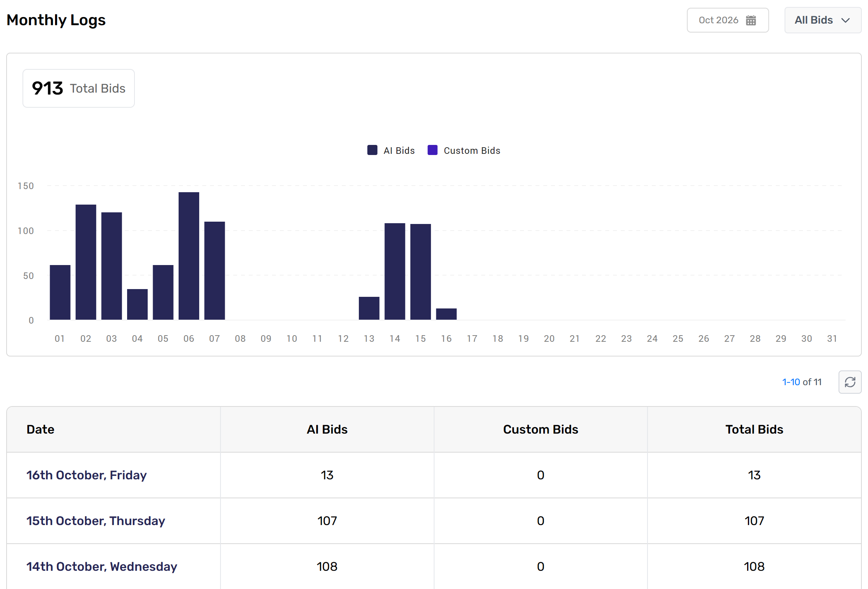The height and width of the screenshot is (589, 868).
Task: Open the 15th October, Thursday log
Action: pos(96,521)
